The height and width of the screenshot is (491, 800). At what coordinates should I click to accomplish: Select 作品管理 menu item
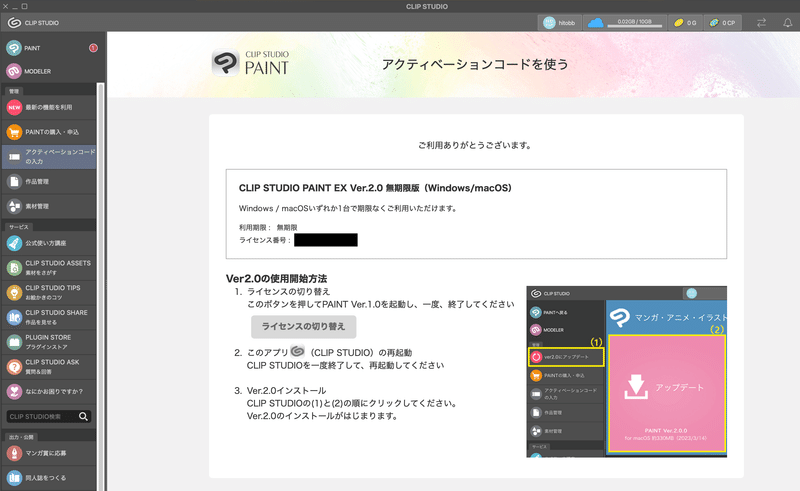click(x=49, y=182)
